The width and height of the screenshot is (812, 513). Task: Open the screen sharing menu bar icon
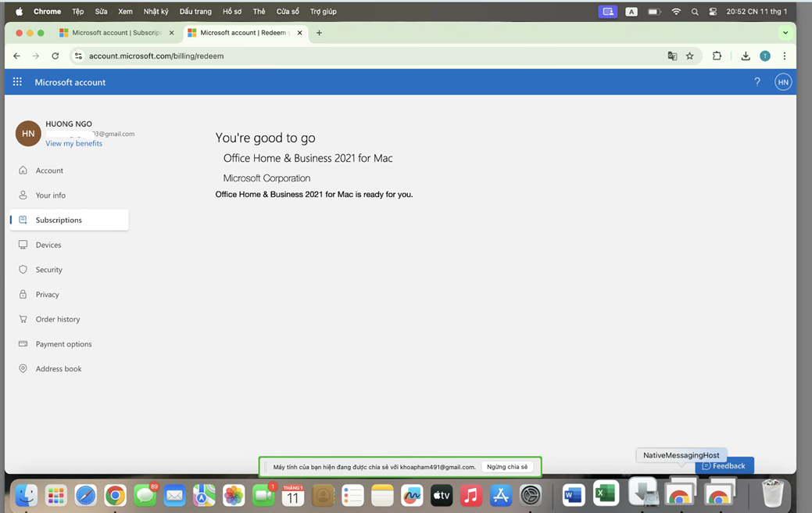tap(607, 12)
